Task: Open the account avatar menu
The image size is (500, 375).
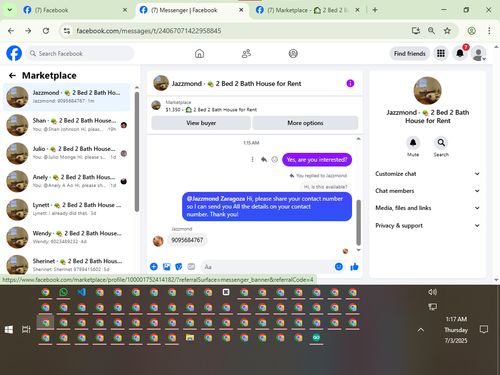Action: [479, 53]
